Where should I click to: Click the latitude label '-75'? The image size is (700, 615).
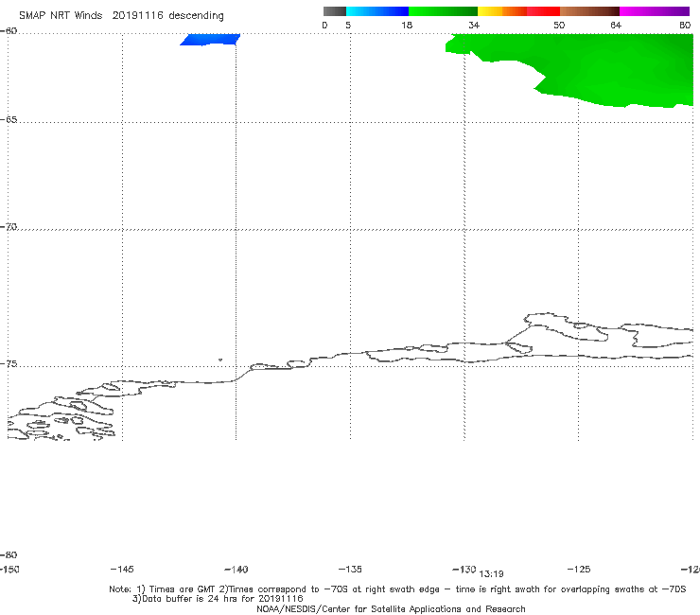tap(9, 363)
